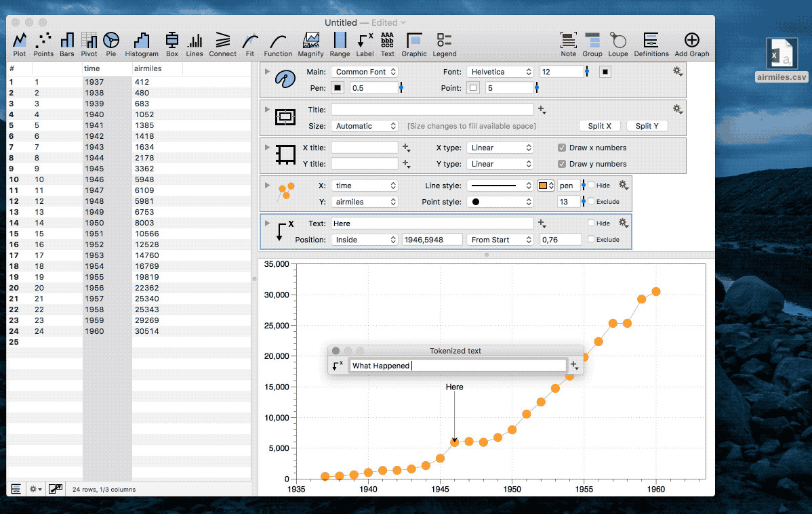
Task: Open gear menu of the style command
Action: click(677, 71)
